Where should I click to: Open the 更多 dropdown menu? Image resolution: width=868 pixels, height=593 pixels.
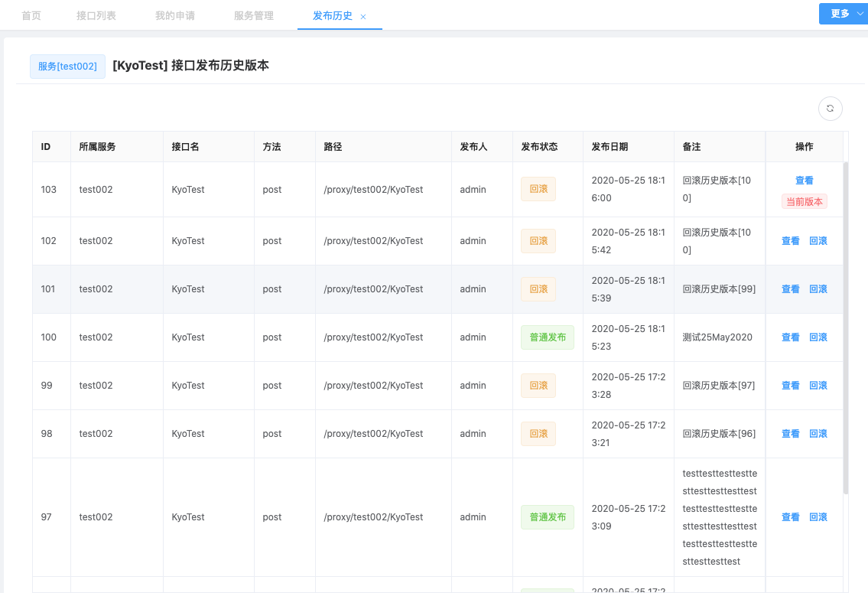point(843,13)
